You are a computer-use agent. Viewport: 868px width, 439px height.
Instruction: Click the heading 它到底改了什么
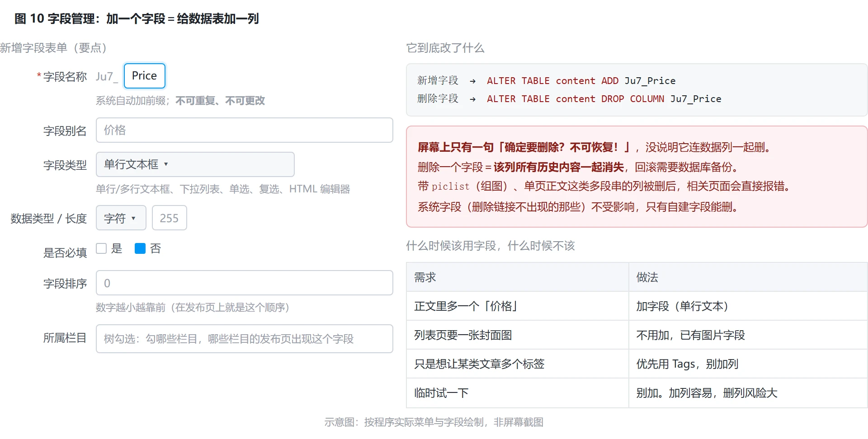(x=445, y=48)
